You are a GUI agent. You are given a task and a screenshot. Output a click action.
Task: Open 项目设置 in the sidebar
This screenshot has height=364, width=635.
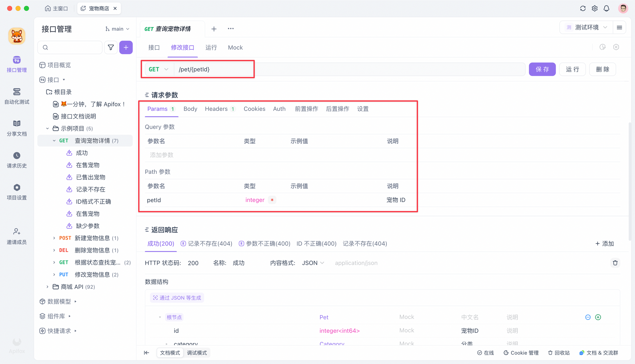click(17, 192)
